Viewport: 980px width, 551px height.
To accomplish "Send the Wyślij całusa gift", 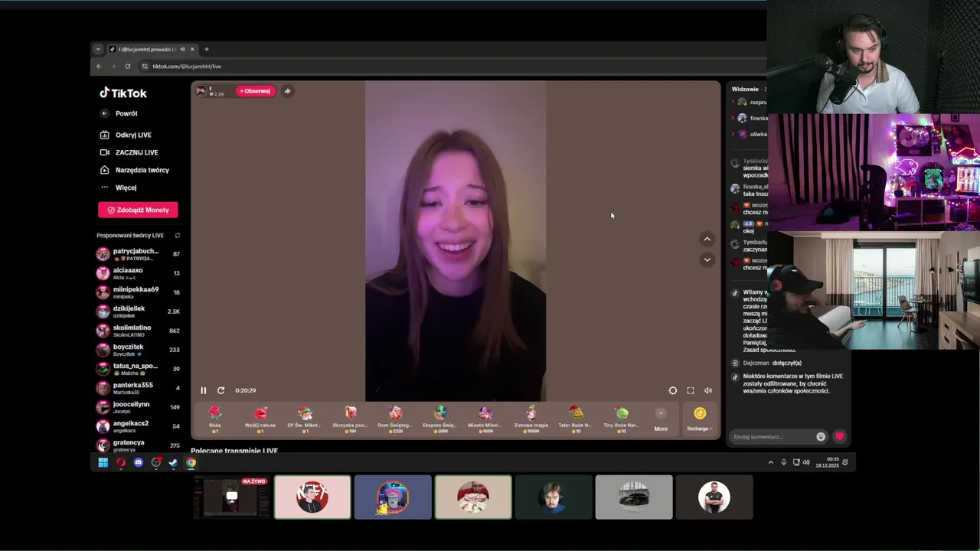I will (260, 419).
